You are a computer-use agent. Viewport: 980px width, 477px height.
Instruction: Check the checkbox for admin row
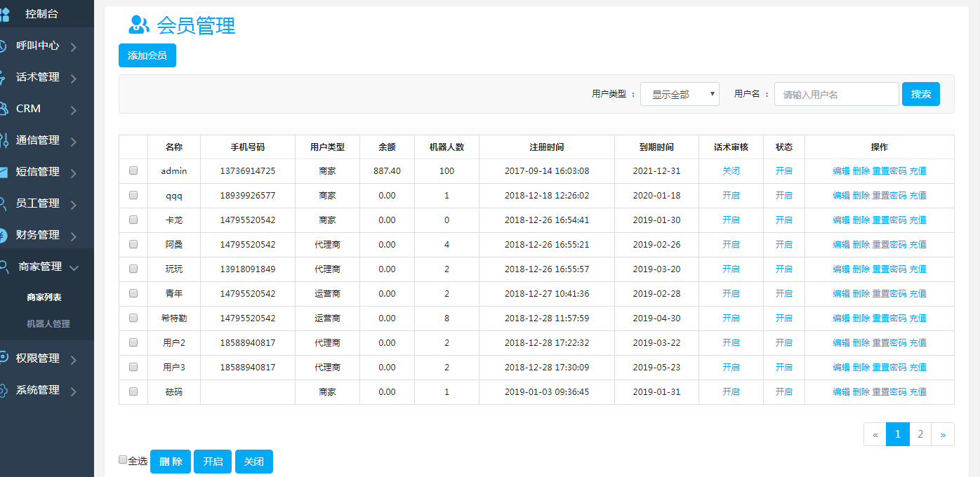[133, 170]
